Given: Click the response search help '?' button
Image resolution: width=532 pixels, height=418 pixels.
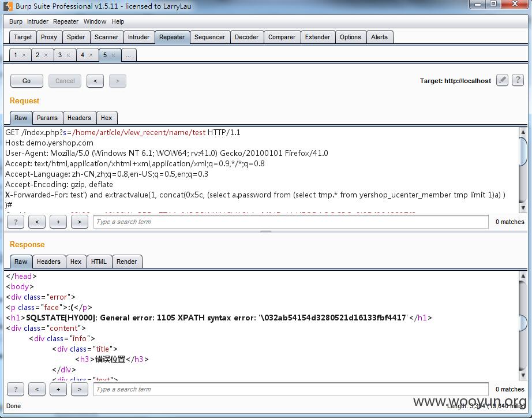Looking at the screenshot, I should coord(16,389).
